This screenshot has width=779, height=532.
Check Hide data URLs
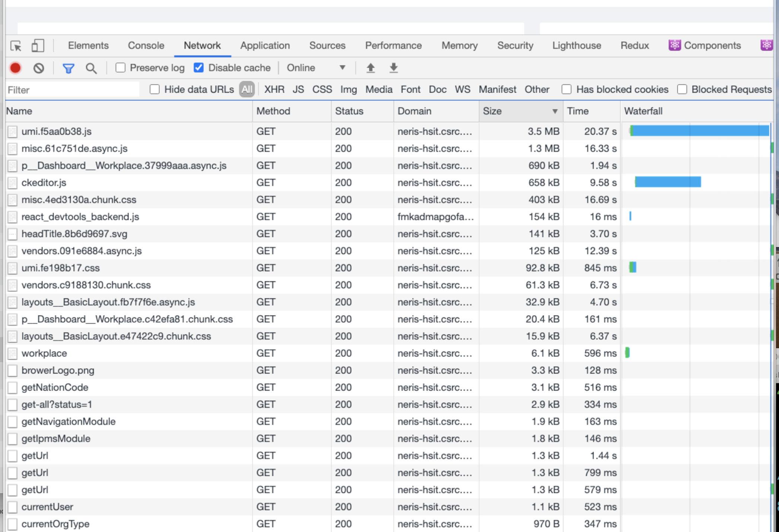click(155, 90)
